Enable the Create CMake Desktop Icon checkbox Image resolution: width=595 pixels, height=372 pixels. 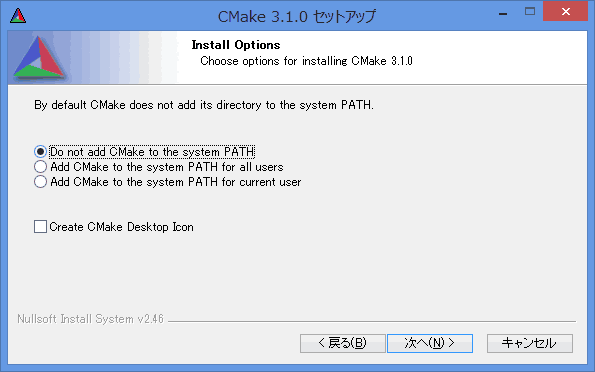(x=40, y=227)
